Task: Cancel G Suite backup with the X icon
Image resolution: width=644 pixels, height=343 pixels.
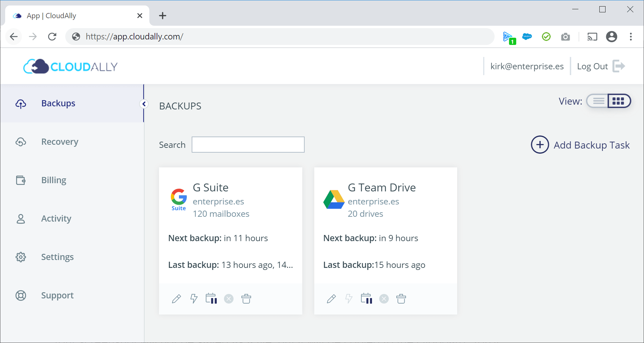Action: pos(229,299)
